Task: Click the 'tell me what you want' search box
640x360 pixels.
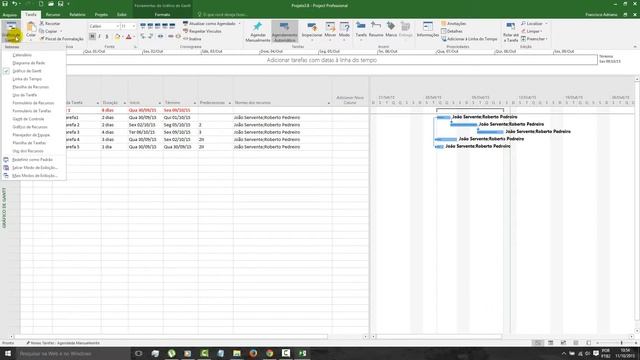Action: [x=223, y=15]
